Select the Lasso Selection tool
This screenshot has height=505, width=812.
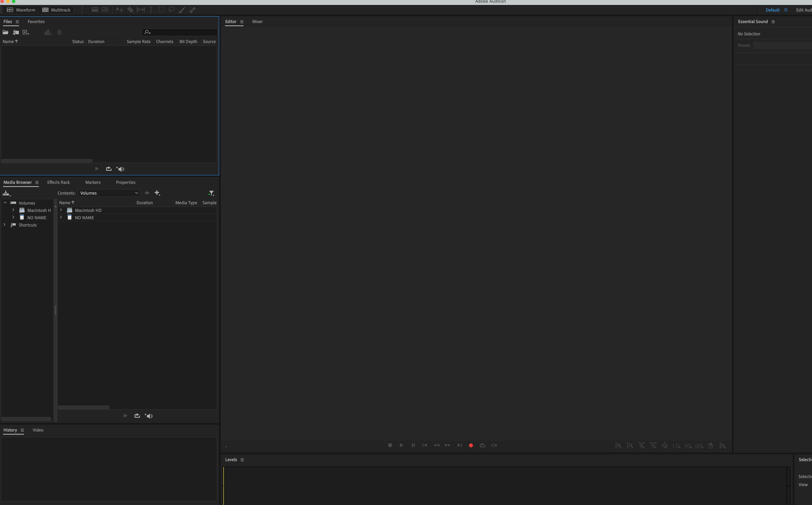pyautogui.click(x=172, y=10)
